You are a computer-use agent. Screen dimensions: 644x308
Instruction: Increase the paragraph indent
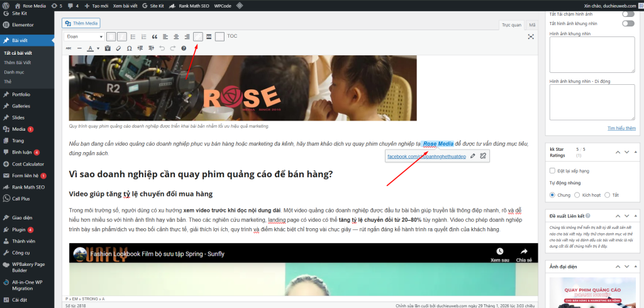151,48
